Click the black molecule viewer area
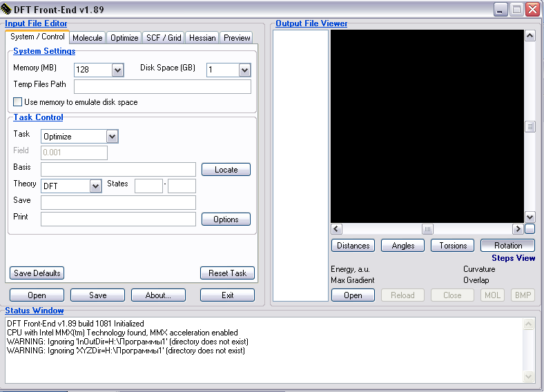This screenshot has height=392, width=544. (427, 126)
